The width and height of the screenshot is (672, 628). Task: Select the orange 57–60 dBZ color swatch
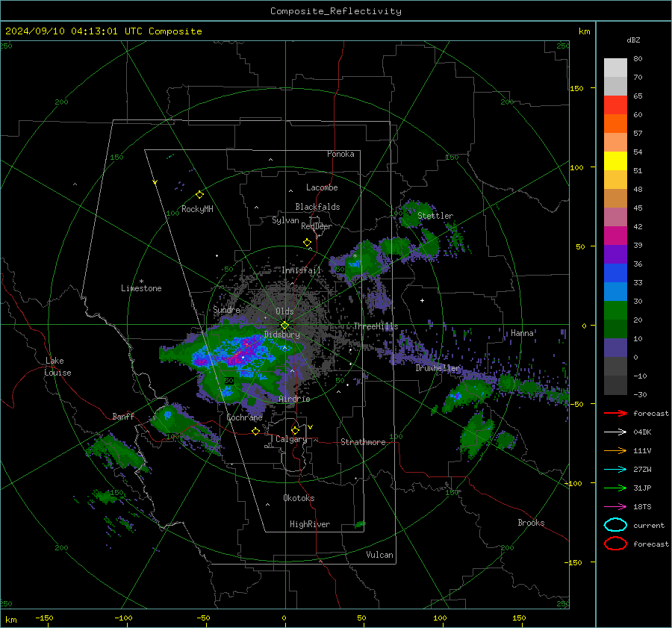(615, 124)
